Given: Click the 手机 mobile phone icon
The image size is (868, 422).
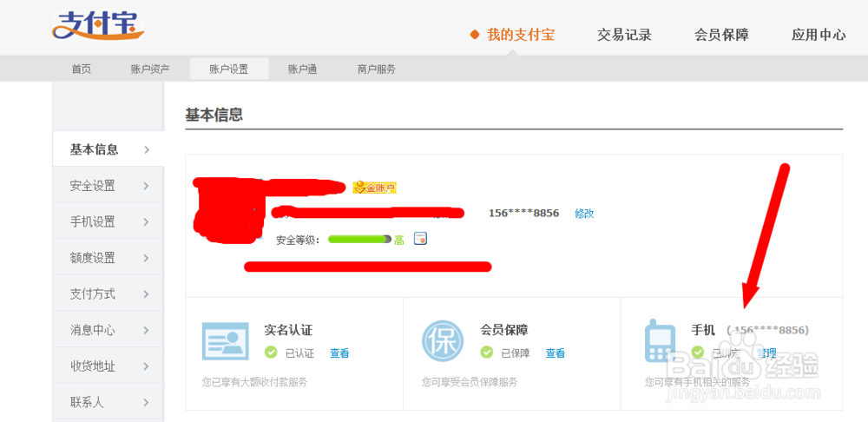Looking at the screenshot, I should 660,340.
